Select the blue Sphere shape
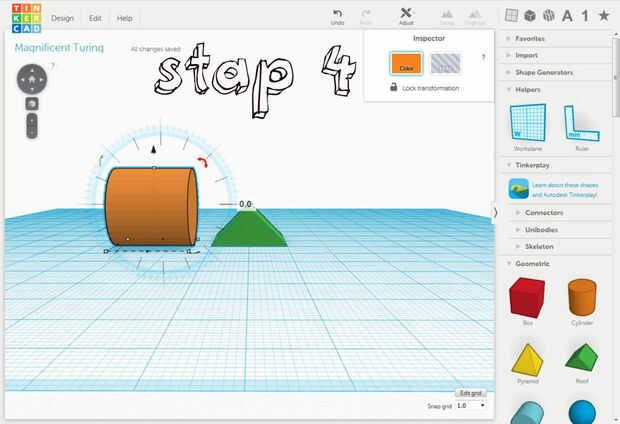620x424 pixels. point(582,412)
